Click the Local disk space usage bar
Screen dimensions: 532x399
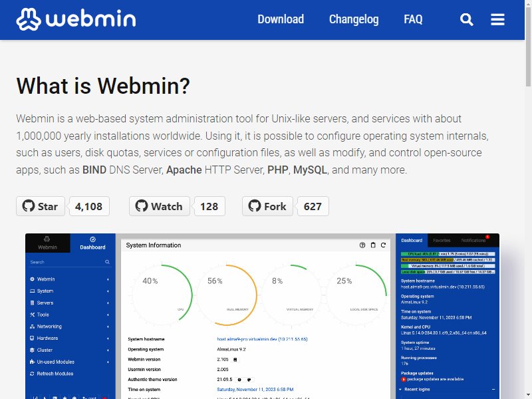pyautogui.click(x=448, y=272)
